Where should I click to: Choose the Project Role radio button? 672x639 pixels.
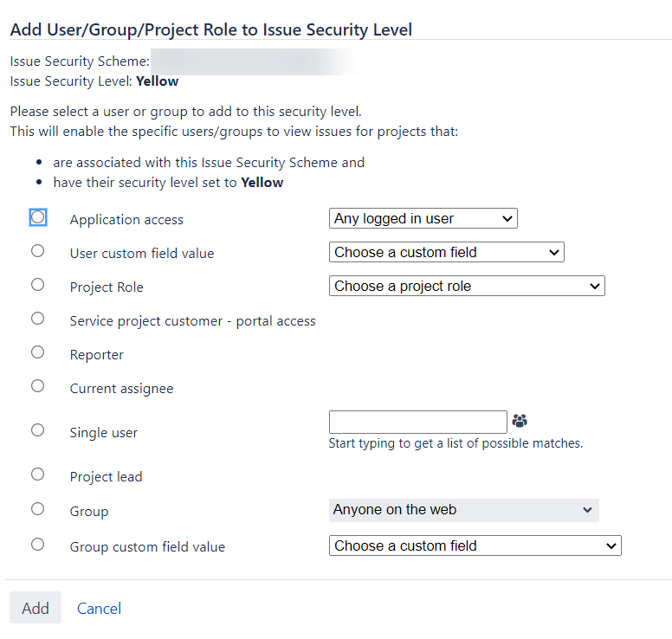tap(38, 285)
